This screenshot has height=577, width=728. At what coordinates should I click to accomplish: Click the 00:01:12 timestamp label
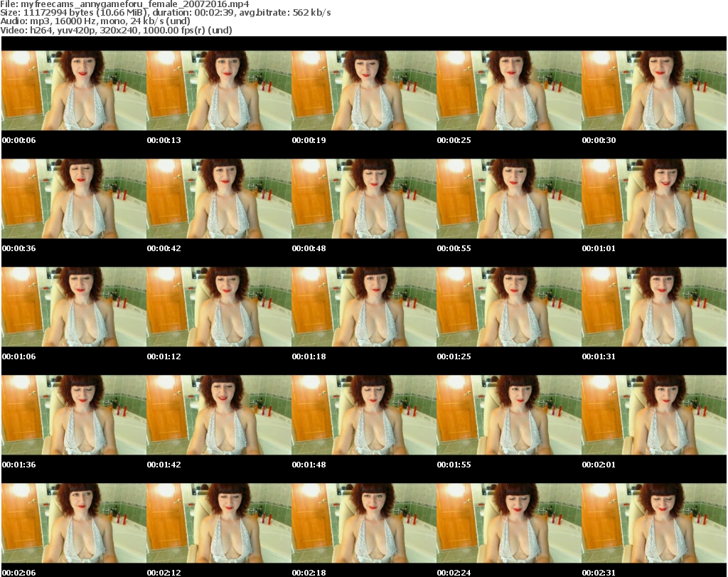(x=164, y=356)
